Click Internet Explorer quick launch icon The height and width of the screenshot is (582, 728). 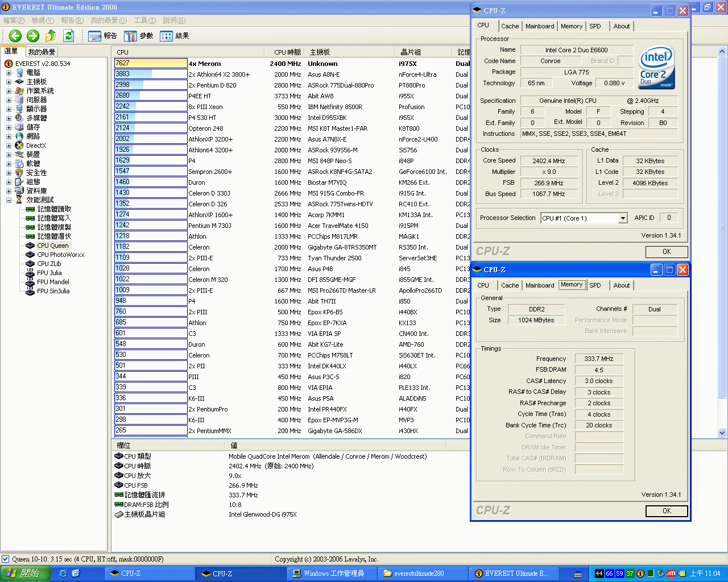coord(63,573)
